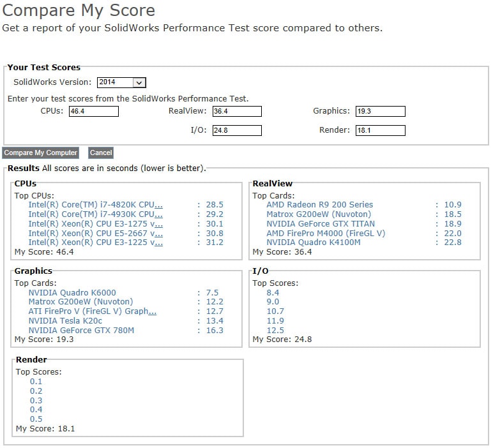Click the 9.0 I/O top score

point(273,302)
